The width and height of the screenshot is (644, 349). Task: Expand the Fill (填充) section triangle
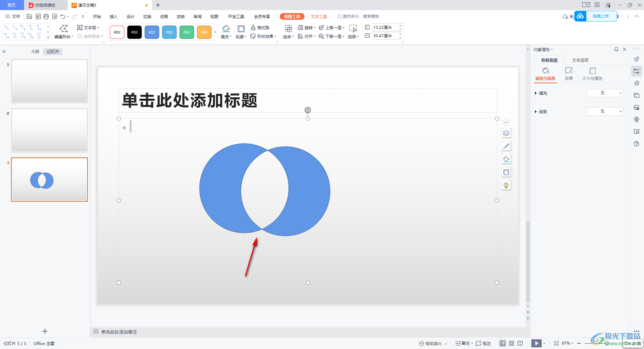click(536, 93)
